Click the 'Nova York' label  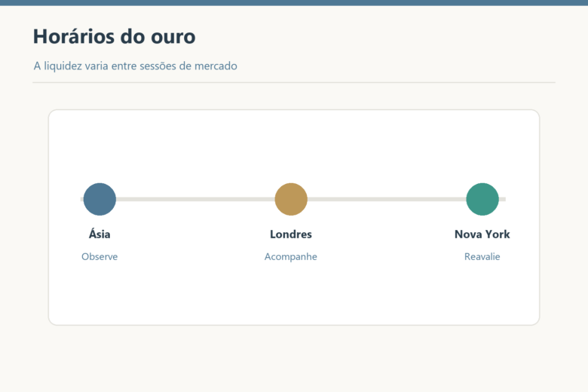[482, 234]
